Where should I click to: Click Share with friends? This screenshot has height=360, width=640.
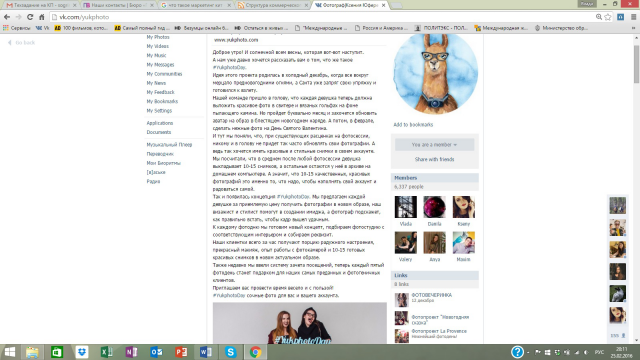pos(434,159)
